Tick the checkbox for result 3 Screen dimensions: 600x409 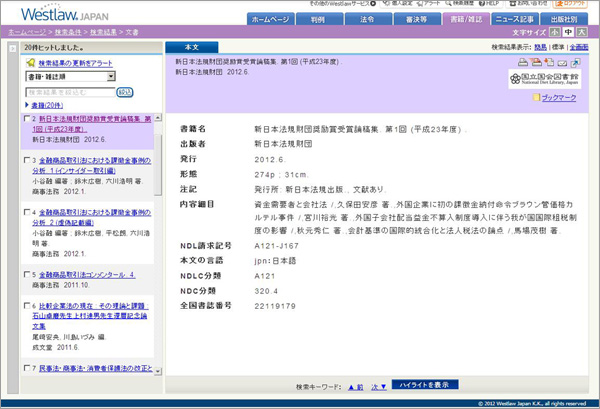pos(25,160)
